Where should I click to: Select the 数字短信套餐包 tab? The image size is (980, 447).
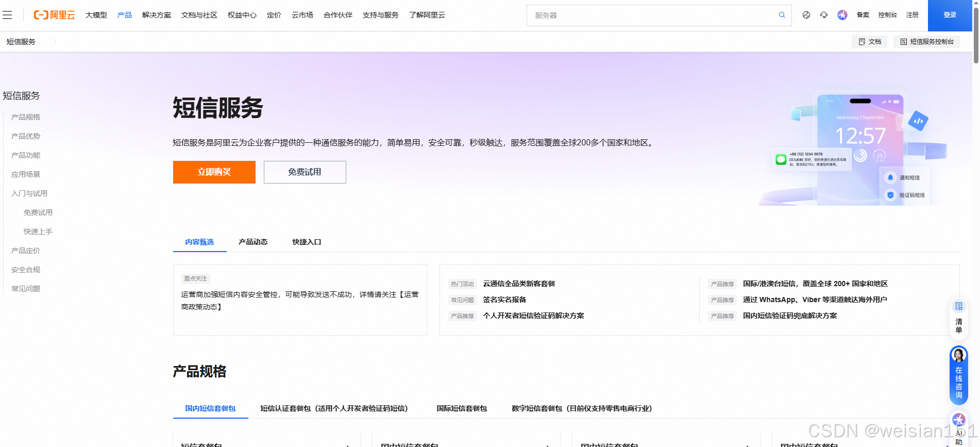(x=582, y=408)
